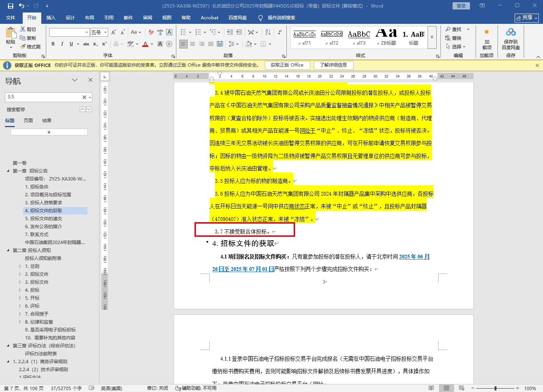The height and width of the screenshot is (392, 543).
Task: Open the 插入 (Insert) ribbon tab
Action: point(51,18)
